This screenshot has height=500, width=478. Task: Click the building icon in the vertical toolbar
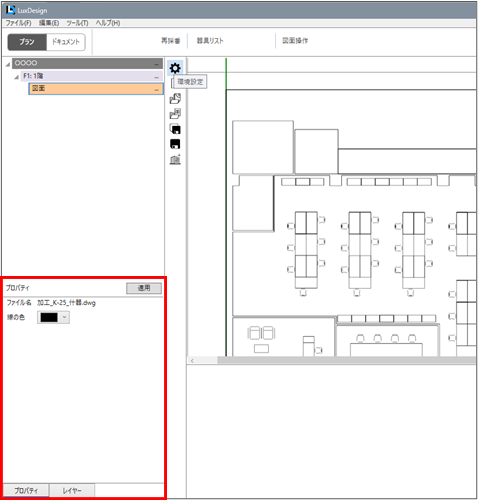(175, 159)
